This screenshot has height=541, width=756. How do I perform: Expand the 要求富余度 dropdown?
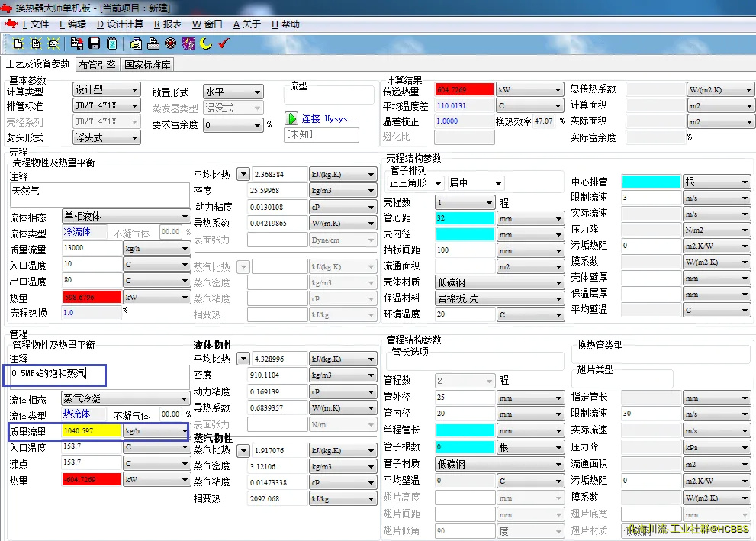tap(233, 125)
